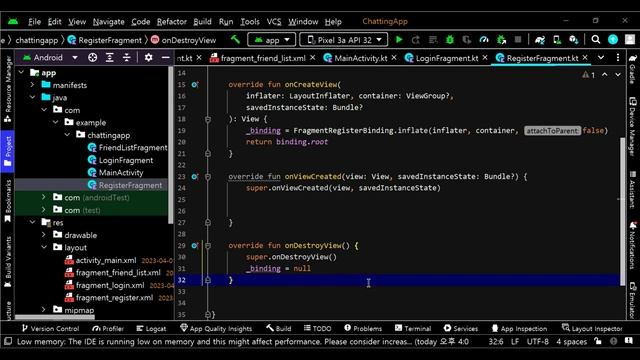640x360 pixels.
Task: Open the app run configuration dropdown
Action: [271, 40]
